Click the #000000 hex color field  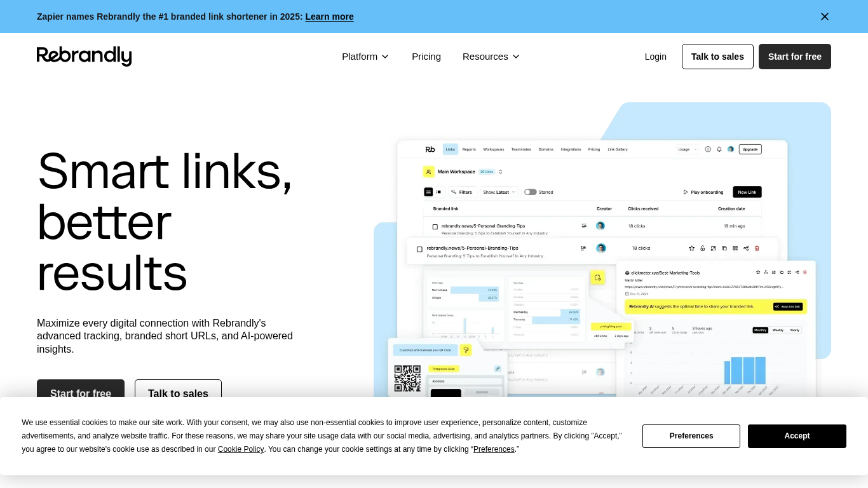click(466, 381)
